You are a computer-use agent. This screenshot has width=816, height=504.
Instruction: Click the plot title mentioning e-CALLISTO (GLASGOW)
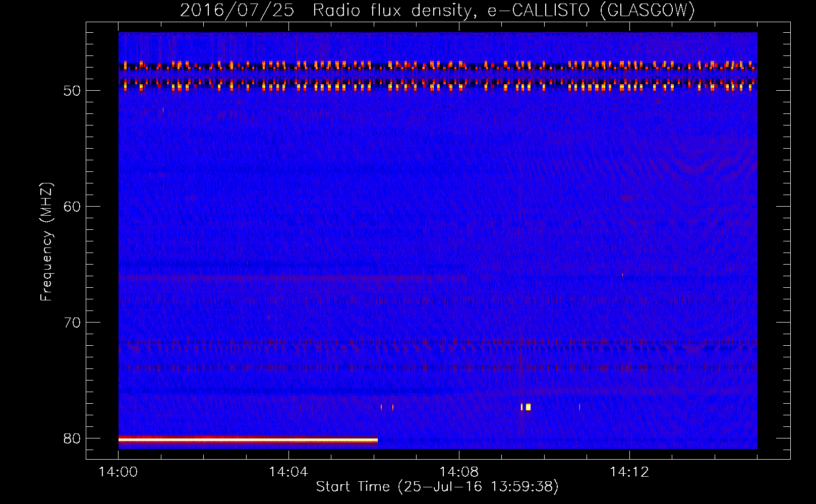pyautogui.click(x=437, y=11)
